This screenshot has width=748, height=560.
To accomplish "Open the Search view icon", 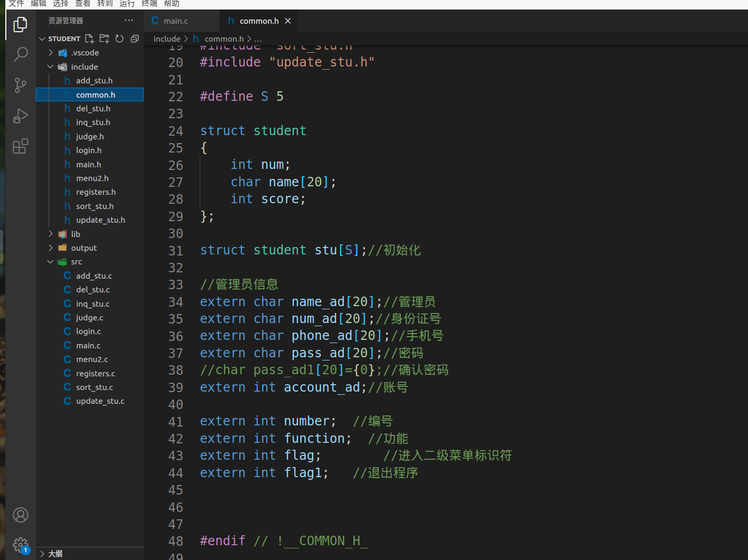I will coord(20,54).
